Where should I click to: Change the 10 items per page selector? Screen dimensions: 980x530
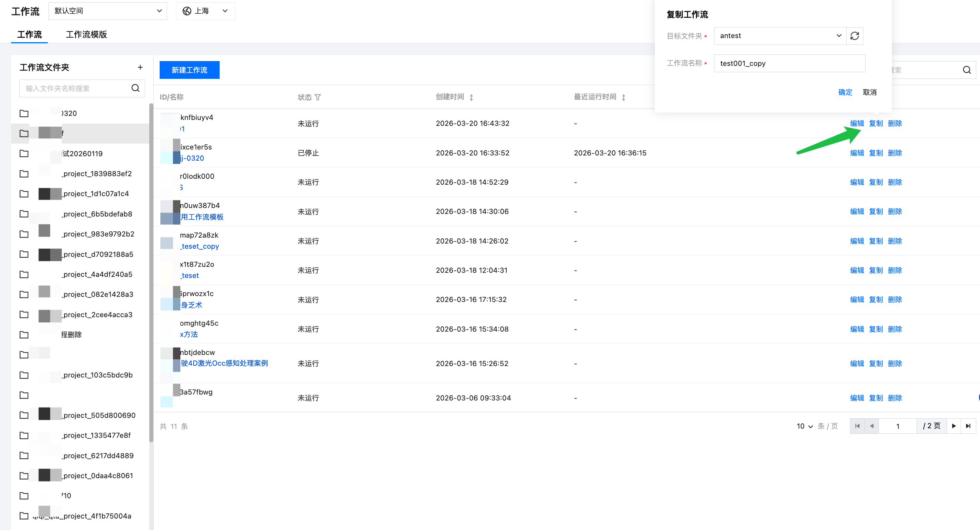point(804,426)
